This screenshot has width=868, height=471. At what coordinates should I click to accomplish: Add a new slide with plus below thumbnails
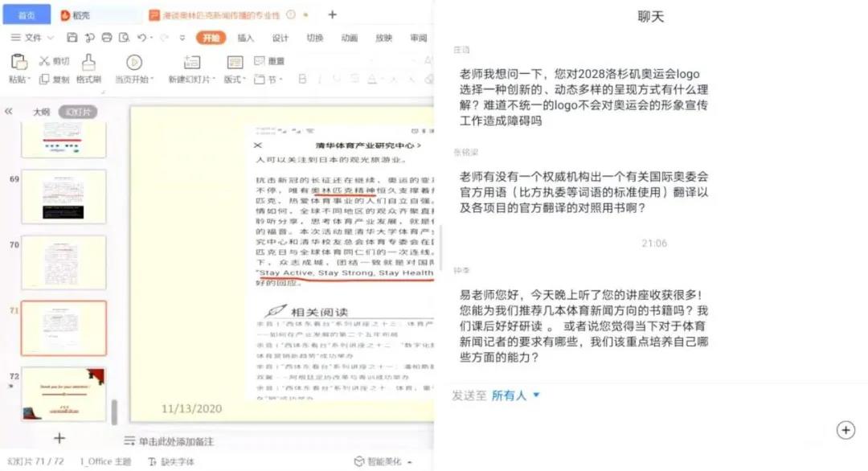pyautogui.click(x=59, y=438)
